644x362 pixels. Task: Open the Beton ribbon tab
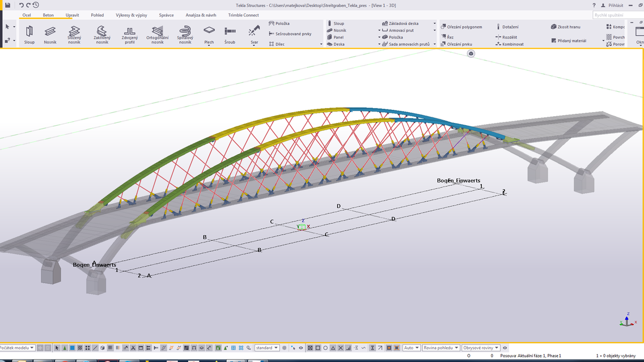(x=48, y=15)
